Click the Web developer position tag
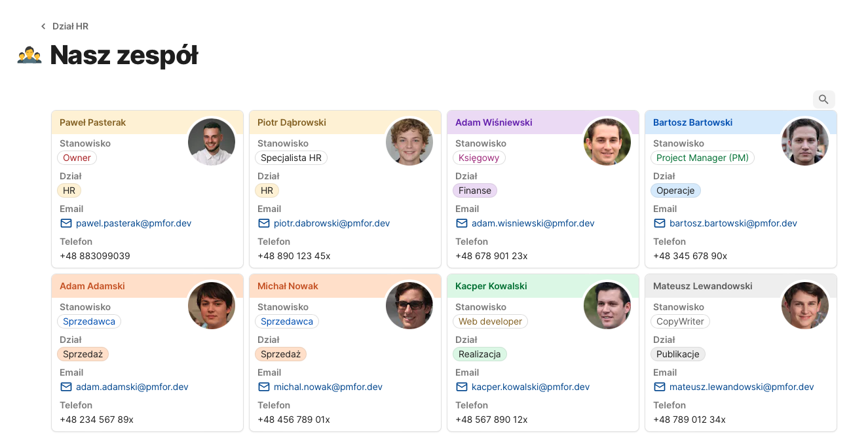The width and height of the screenshot is (868, 447). (490, 321)
